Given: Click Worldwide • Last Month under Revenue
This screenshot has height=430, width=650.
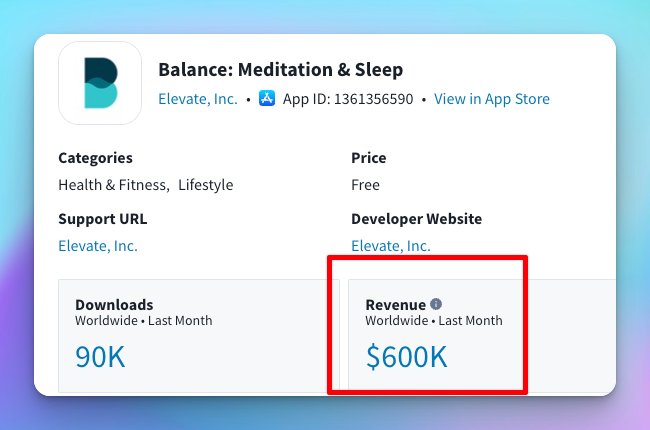Looking at the screenshot, I should coord(433,321).
